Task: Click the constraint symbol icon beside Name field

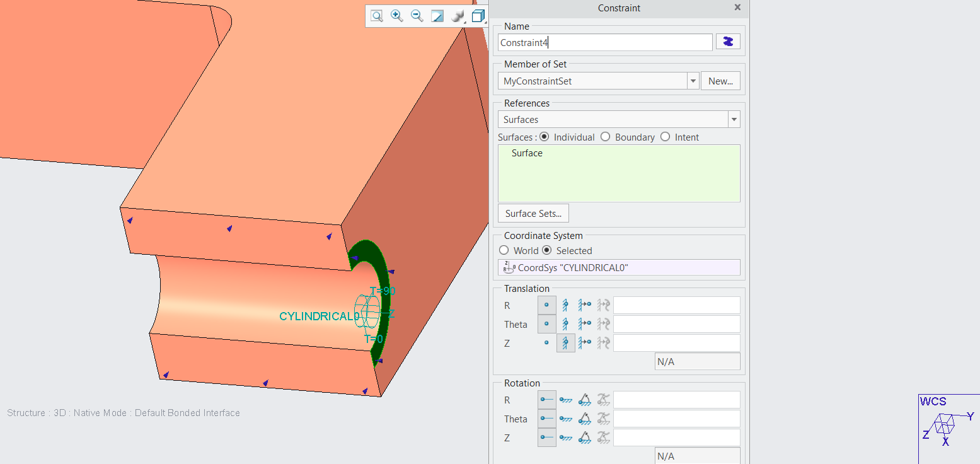Action: pyautogui.click(x=728, y=41)
